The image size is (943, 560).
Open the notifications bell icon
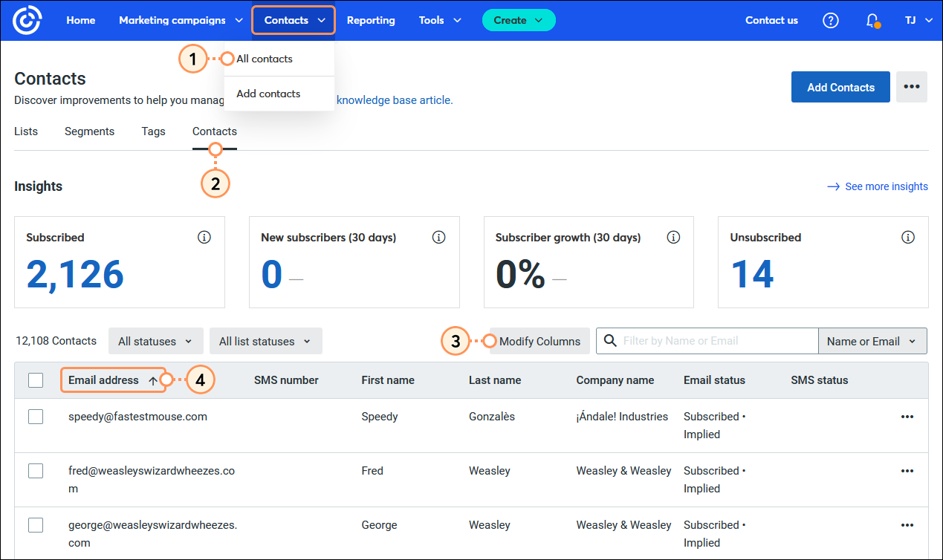(x=873, y=20)
